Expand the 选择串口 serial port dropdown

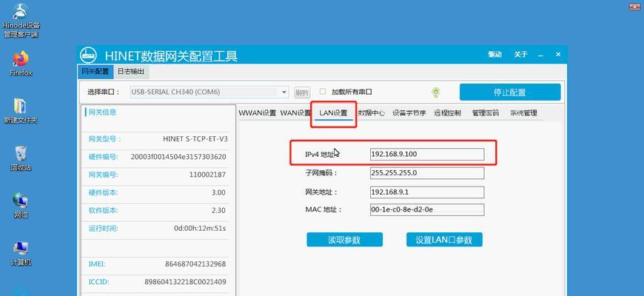click(x=284, y=92)
